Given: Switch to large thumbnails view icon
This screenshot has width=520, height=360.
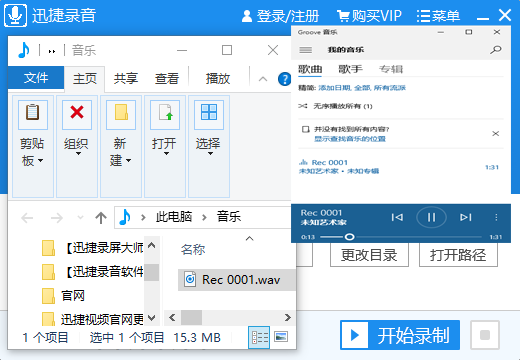Looking at the screenshot, I should click(x=281, y=337).
